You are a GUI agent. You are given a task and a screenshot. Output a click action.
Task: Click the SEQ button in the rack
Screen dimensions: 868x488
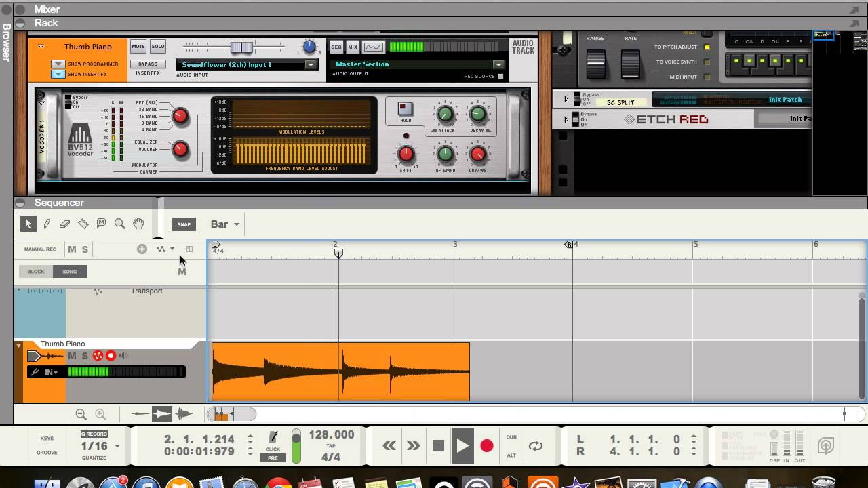(x=336, y=47)
